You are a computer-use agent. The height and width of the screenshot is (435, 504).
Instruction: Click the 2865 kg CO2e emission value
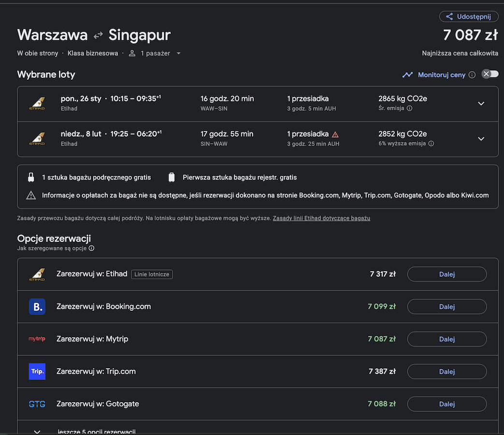(403, 99)
